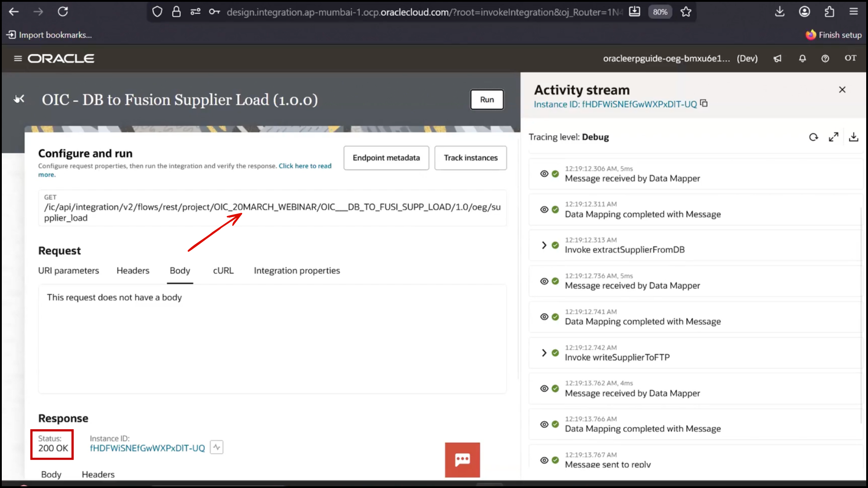This screenshot has height=488, width=868.
Task: Click Finish setup in the browser
Action: pyautogui.click(x=834, y=35)
